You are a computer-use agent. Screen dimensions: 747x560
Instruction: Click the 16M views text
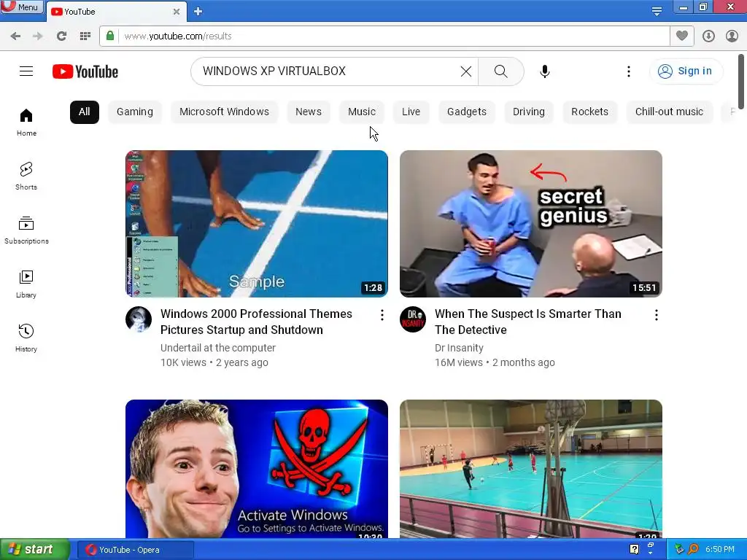click(458, 363)
